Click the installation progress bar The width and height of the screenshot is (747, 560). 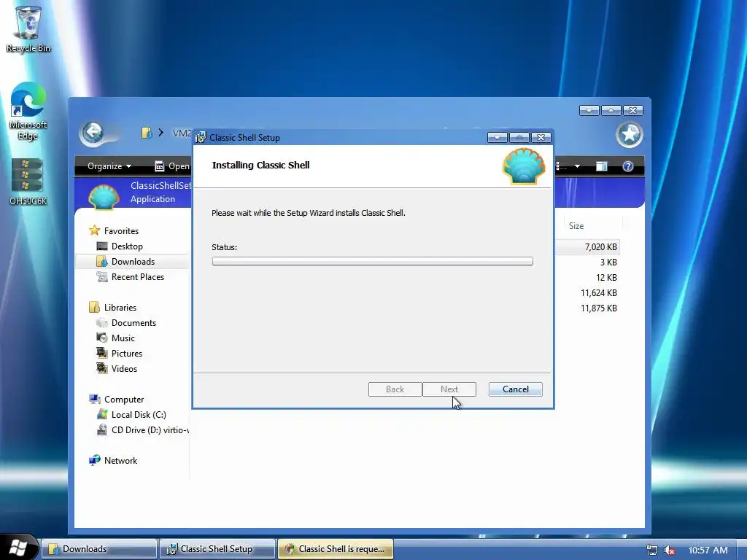point(373,261)
